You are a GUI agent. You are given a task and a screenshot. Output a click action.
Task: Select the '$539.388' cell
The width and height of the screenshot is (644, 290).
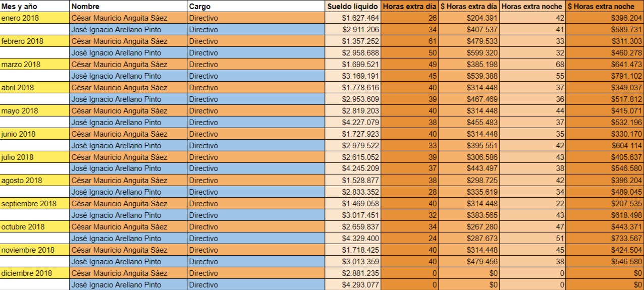[x=469, y=76]
